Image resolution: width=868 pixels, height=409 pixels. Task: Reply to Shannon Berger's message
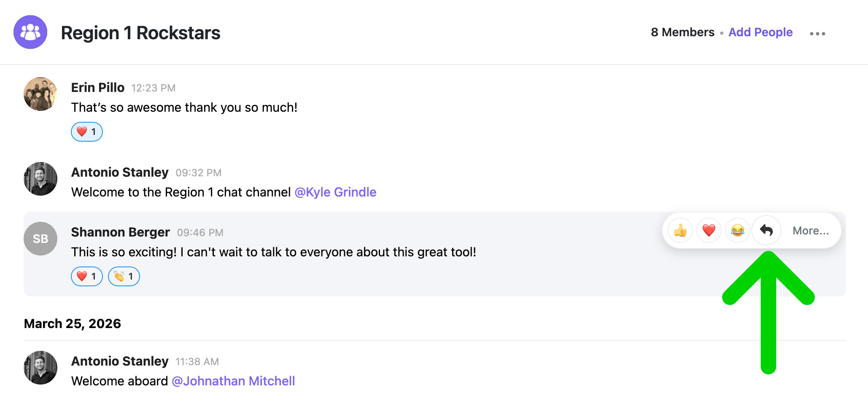pyautogui.click(x=766, y=231)
